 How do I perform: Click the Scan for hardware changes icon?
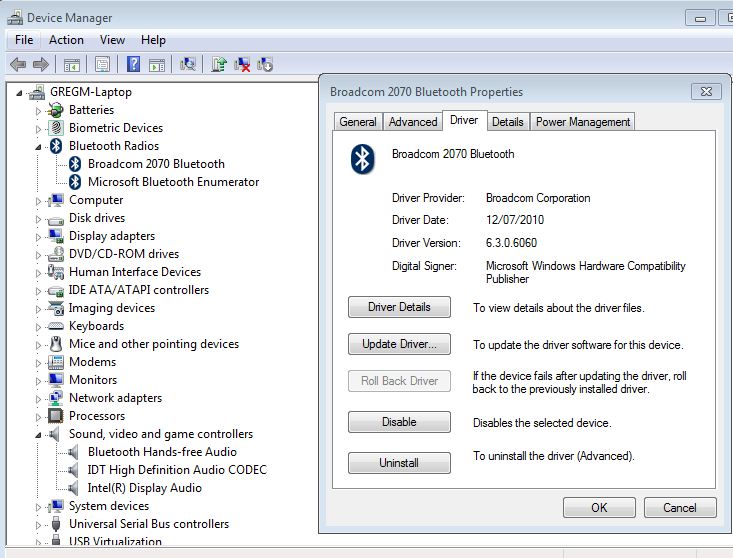(187, 64)
